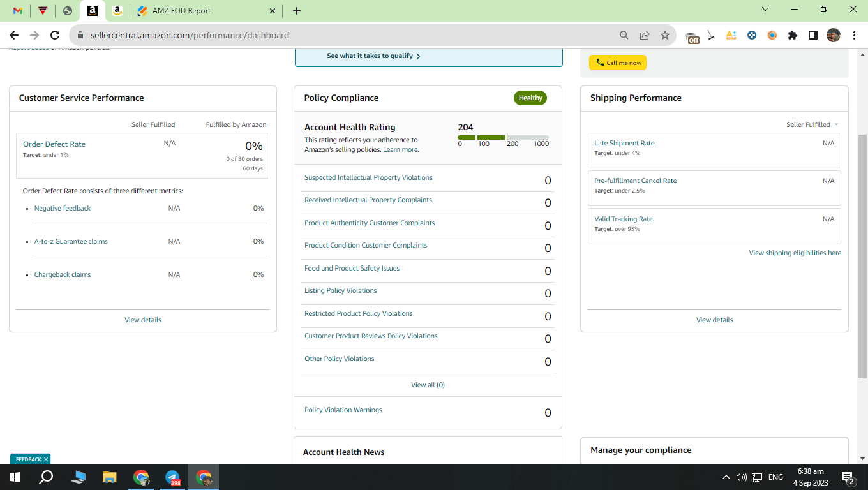Image resolution: width=868 pixels, height=490 pixels.
Task: Open Other Policy Violations
Action: click(340, 359)
